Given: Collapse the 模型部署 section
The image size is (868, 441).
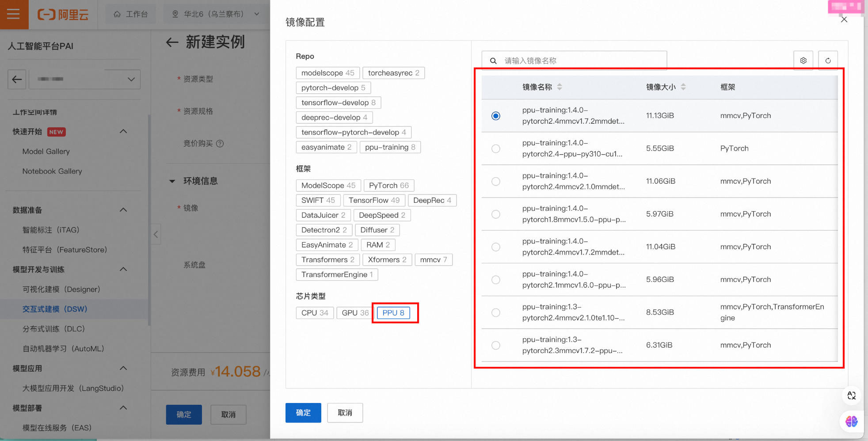Looking at the screenshot, I should coord(123,408).
